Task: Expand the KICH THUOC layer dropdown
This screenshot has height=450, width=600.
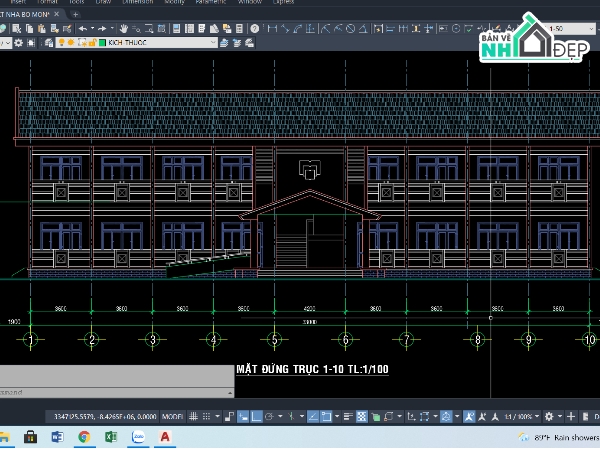Action: click(x=212, y=43)
